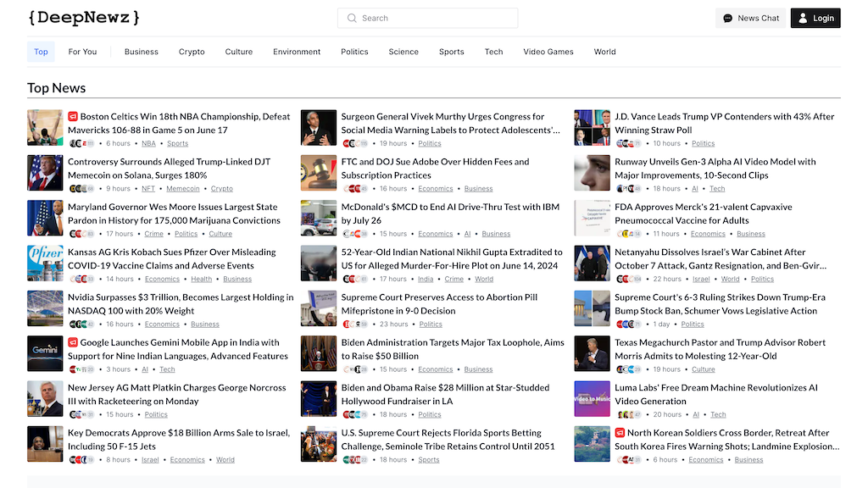868x488 pixels.
Task: Click red badge icon beside Google Gemini headline
Action: (x=73, y=343)
